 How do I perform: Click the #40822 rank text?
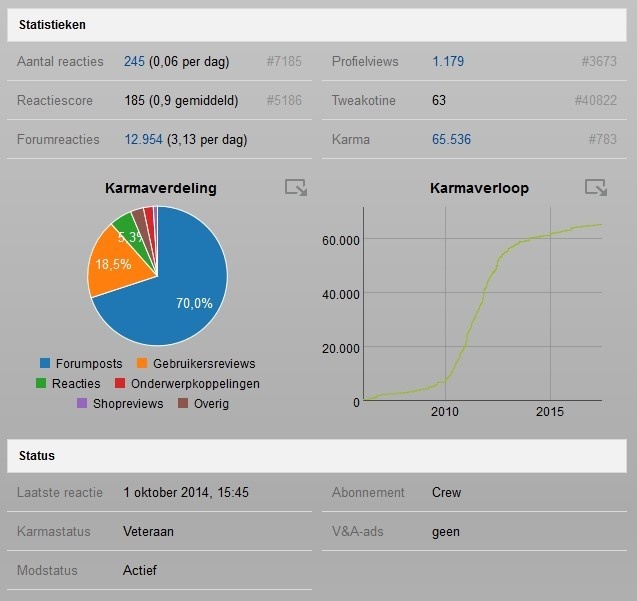pos(596,100)
